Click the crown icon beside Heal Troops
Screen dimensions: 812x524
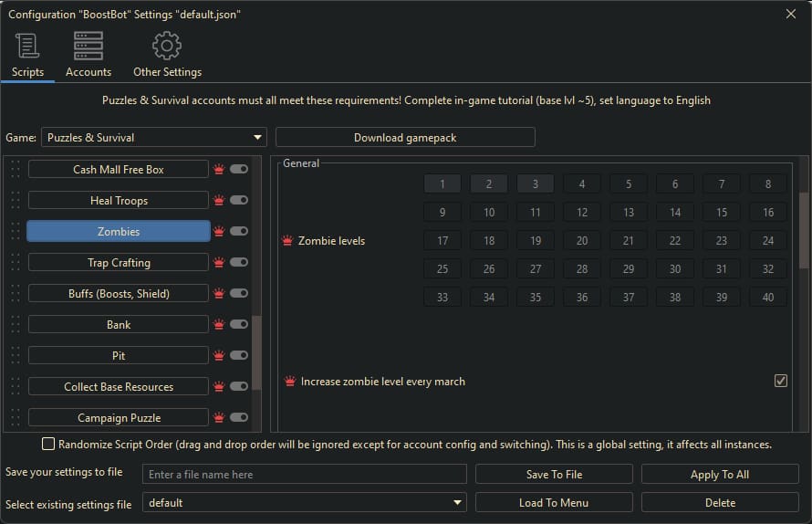point(219,201)
